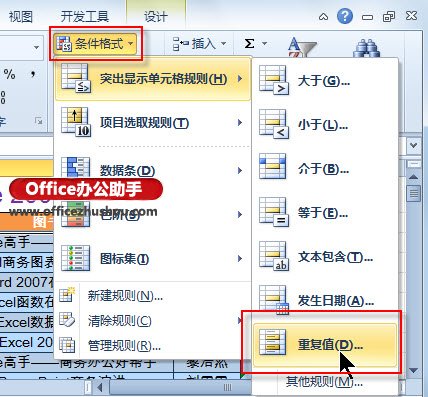Viewport: 428px width, 397px height.
Task: Click the clear rules eraser icon
Action: tap(67, 319)
